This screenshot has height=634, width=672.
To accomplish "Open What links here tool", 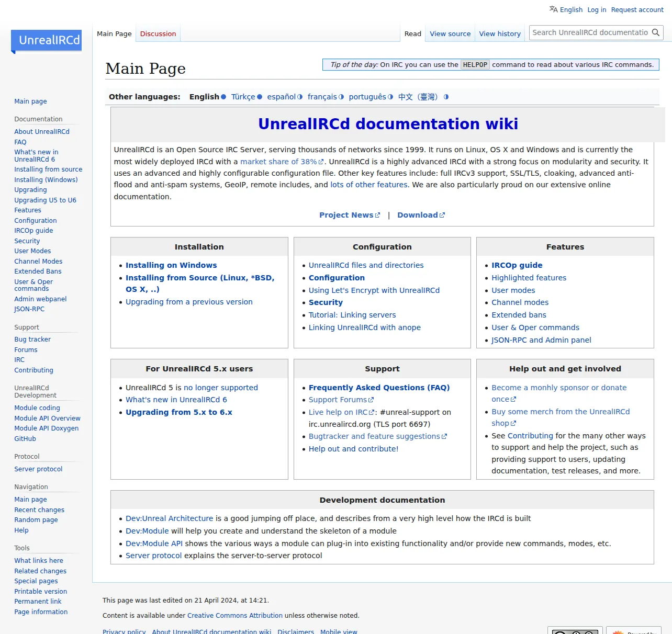I will click(39, 561).
